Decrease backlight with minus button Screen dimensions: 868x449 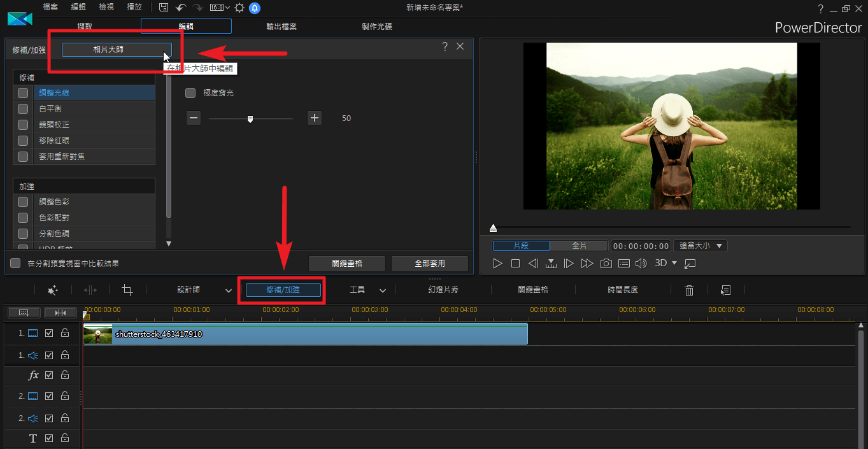click(x=194, y=118)
